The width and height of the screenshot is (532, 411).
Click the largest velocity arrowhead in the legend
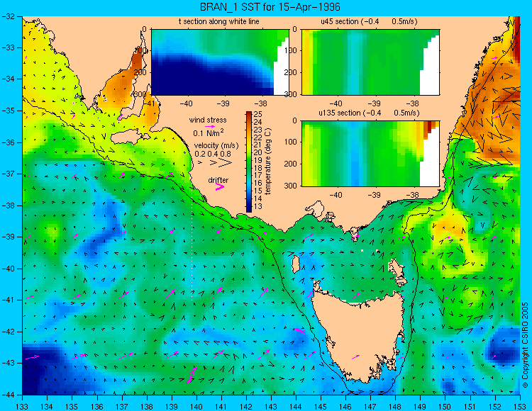click(226, 163)
